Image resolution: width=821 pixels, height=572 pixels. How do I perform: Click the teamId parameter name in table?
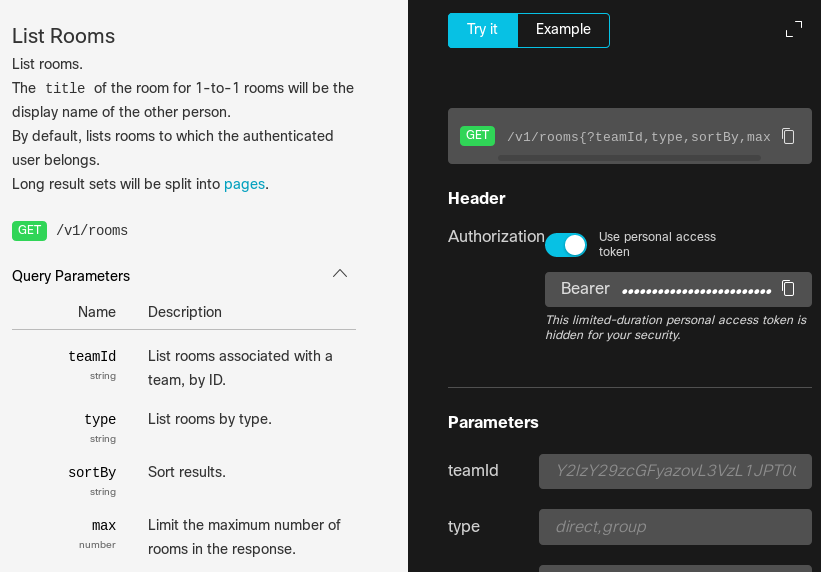click(x=92, y=357)
